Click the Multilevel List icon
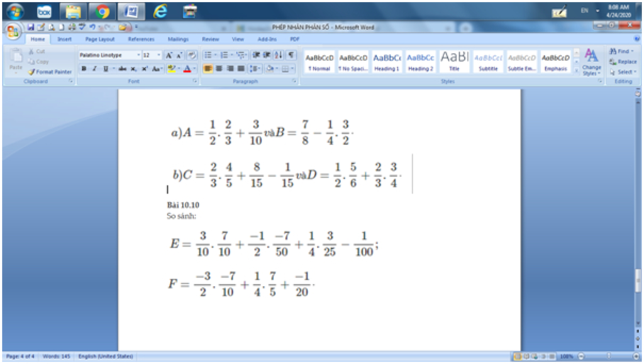Screen dimensions: 644x364 (x=241, y=55)
